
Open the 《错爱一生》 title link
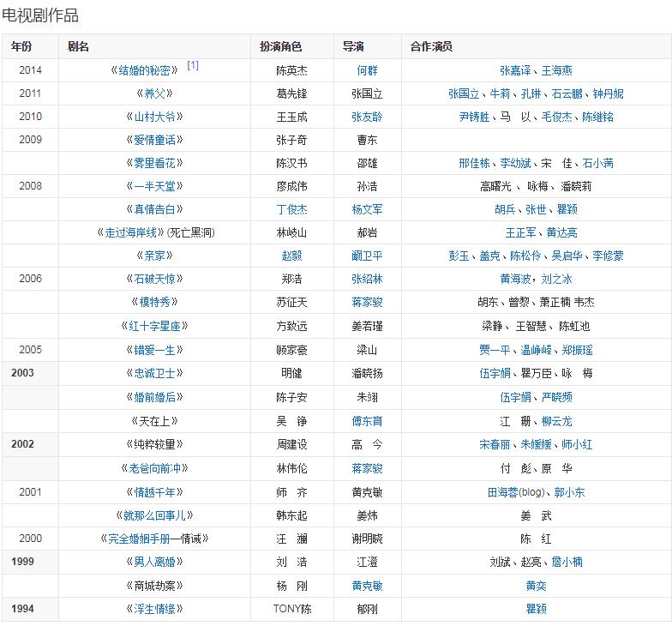point(154,350)
